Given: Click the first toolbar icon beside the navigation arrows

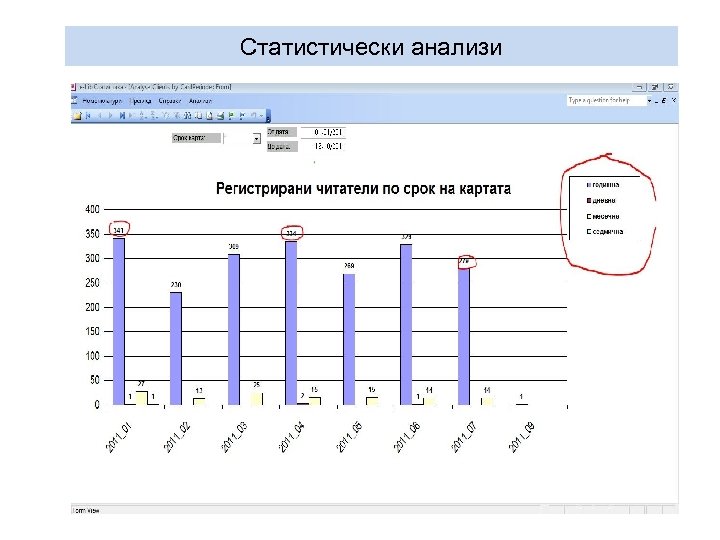Looking at the screenshot, I should click(77, 116).
